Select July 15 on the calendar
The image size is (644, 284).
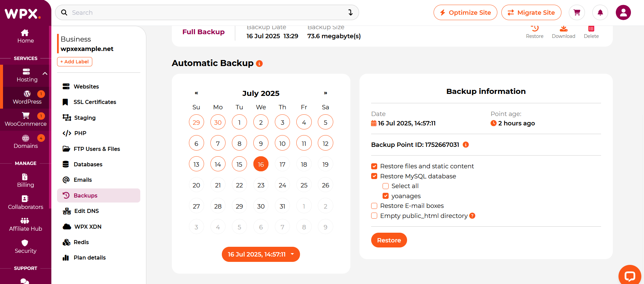[239, 164]
